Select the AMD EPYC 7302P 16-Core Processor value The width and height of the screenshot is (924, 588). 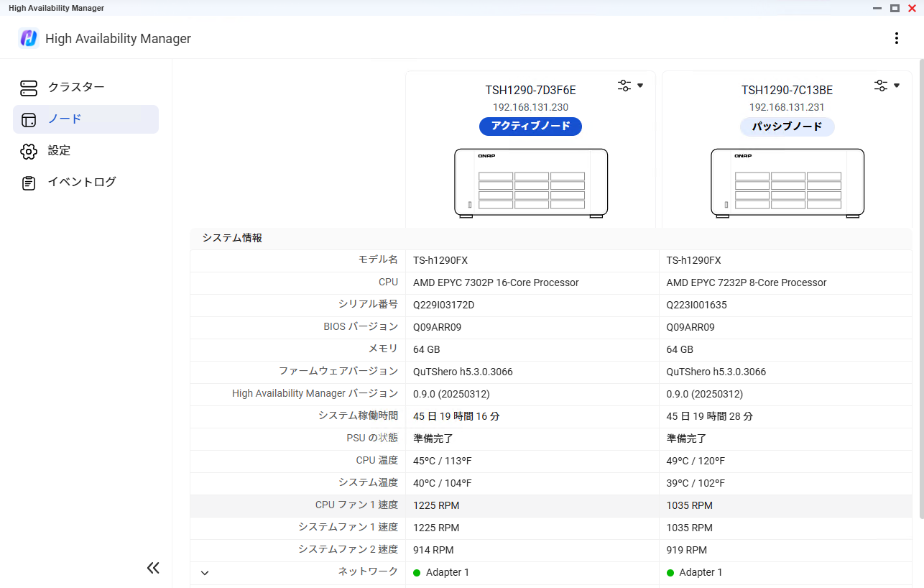[x=496, y=282]
